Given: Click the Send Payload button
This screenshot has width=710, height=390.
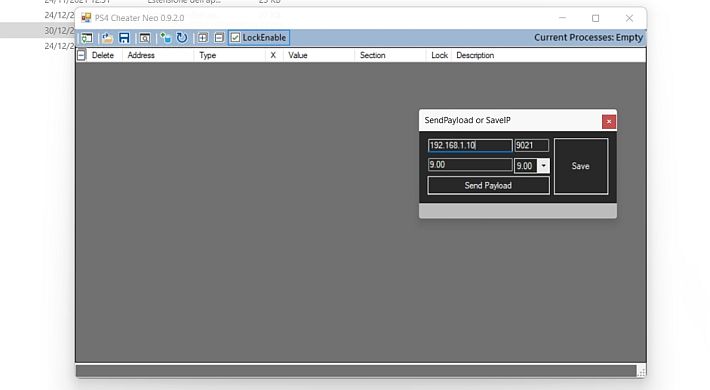Looking at the screenshot, I should [488, 186].
